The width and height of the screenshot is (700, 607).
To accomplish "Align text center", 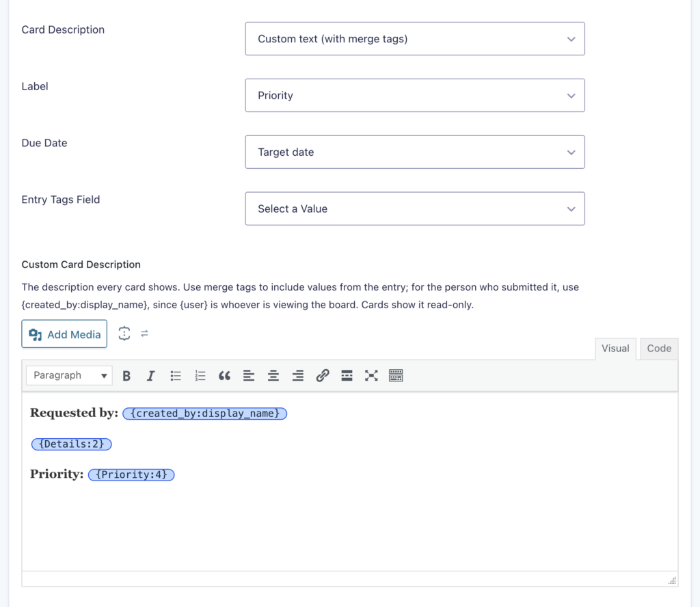I will [273, 376].
